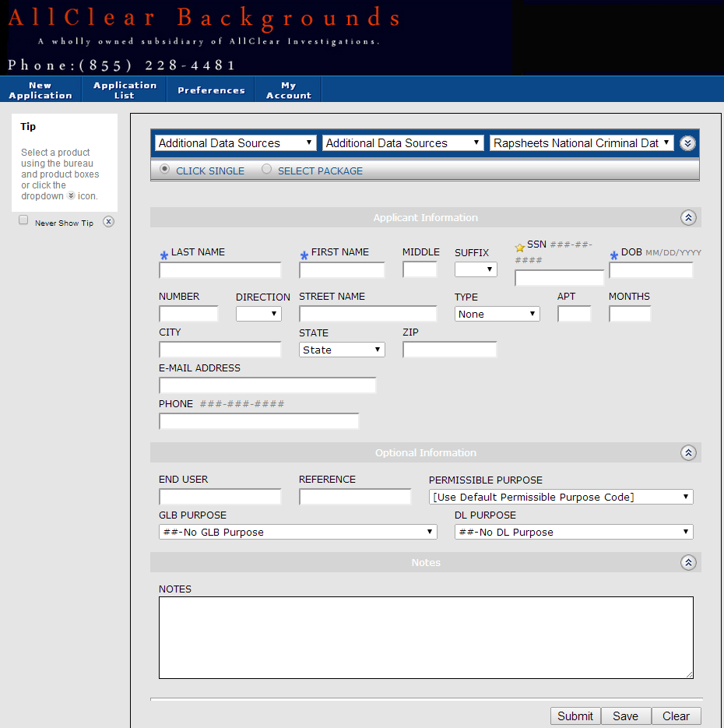Image resolution: width=724 pixels, height=728 pixels.
Task: Click the Submit button
Action: pyautogui.click(x=575, y=716)
